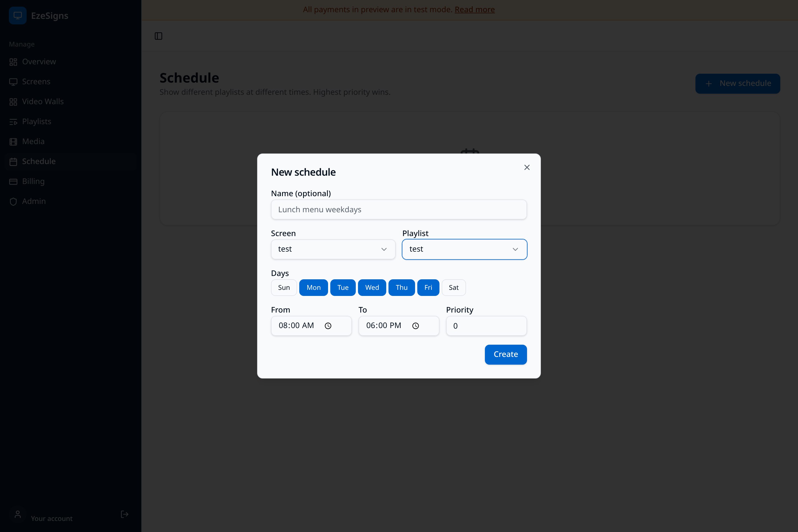This screenshot has height=532, width=798.
Task: Deselect the Wed day button
Action: point(372,288)
